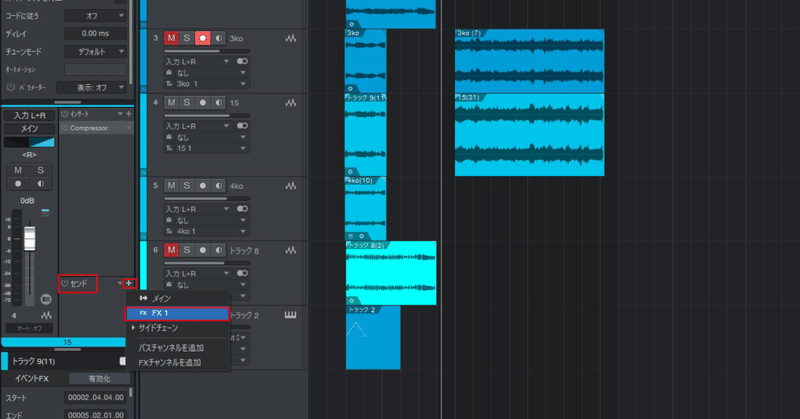Click the ディレイ '0.00 ms' field
This screenshot has height=419, width=800.
tap(95, 33)
